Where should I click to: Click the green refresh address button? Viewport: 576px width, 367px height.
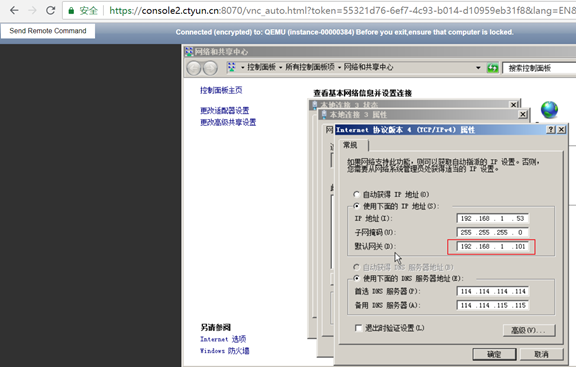(x=492, y=68)
